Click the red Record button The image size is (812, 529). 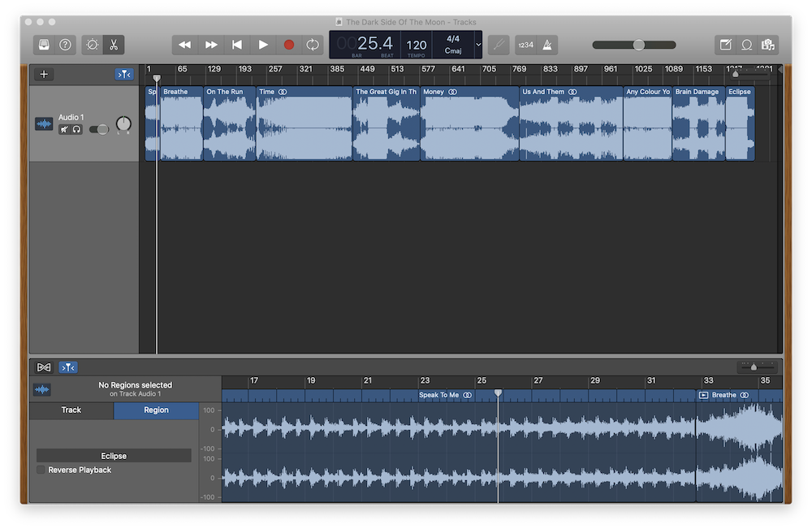(289, 45)
